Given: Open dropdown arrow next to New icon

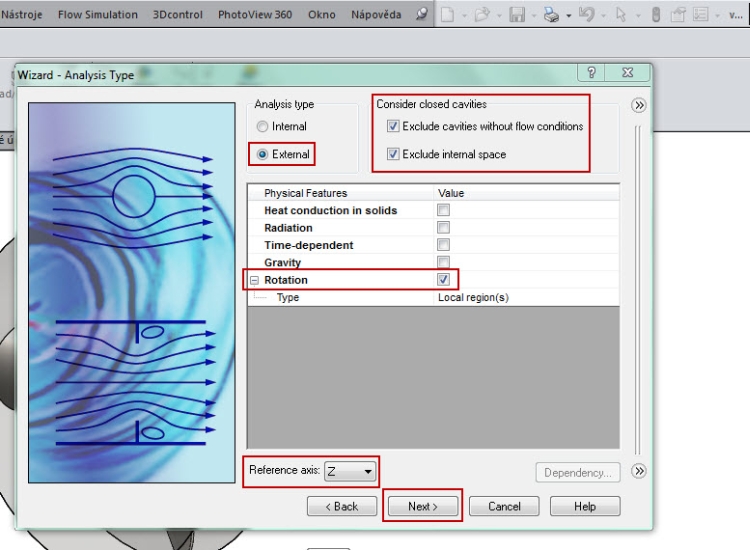Looking at the screenshot, I should [464, 16].
